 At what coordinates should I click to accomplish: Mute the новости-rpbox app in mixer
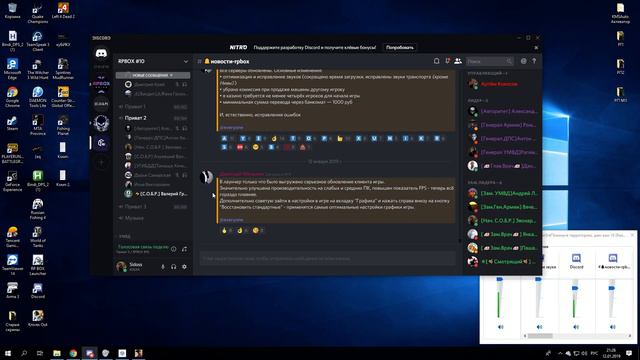pos(613,327)
